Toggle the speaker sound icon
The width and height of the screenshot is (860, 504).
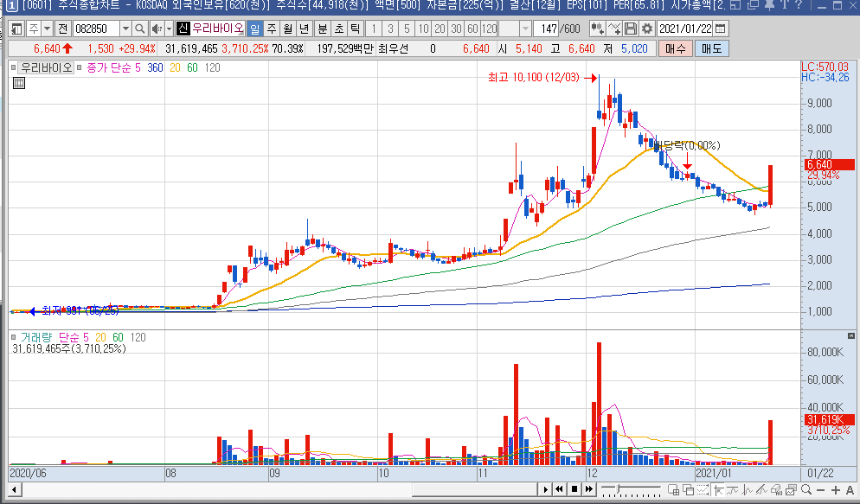[157, 29]
